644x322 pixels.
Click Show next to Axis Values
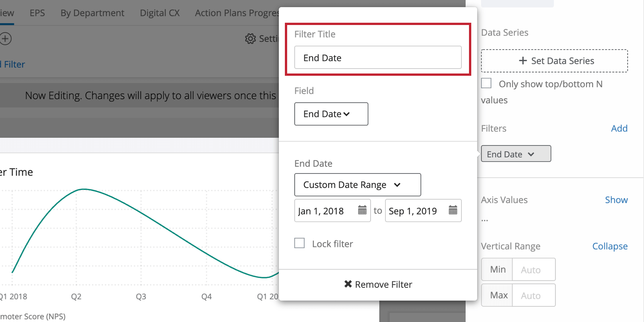click(616, 200)
